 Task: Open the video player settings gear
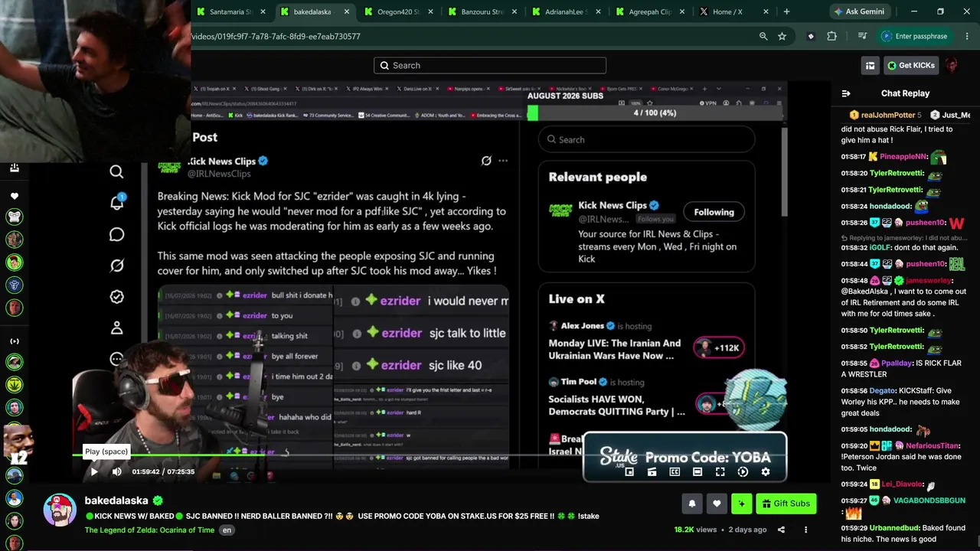[x=765, y=471]
